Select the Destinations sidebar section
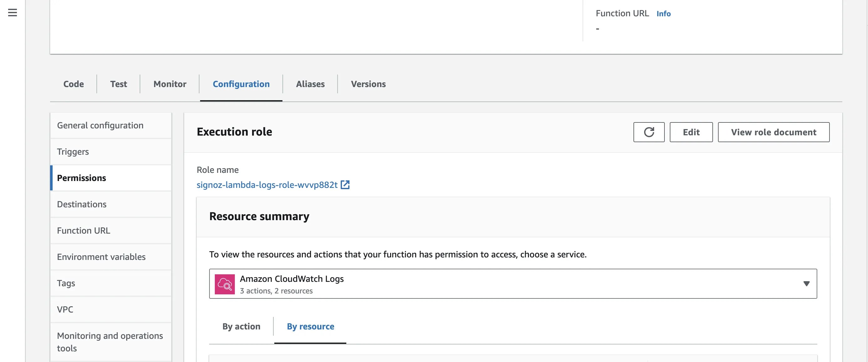 [81, 204]
